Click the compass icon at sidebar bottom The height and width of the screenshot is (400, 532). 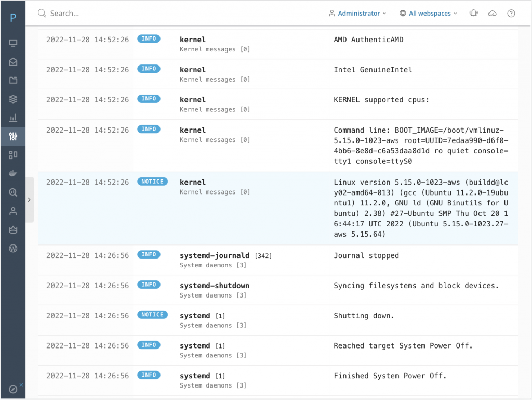[x=13, y=389]
